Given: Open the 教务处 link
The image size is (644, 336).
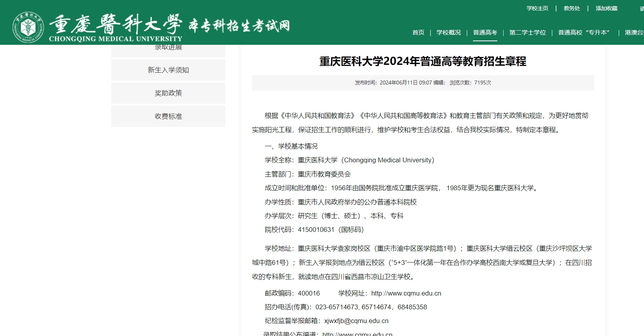Looking at the screenshot, I should (x=572, y=8).
